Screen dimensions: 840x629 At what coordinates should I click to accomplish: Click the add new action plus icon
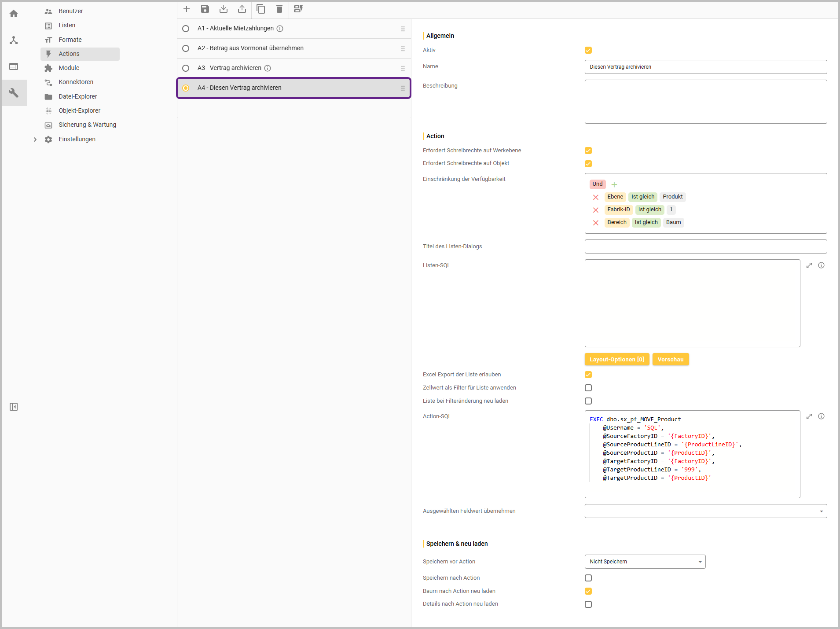[187, 9]
